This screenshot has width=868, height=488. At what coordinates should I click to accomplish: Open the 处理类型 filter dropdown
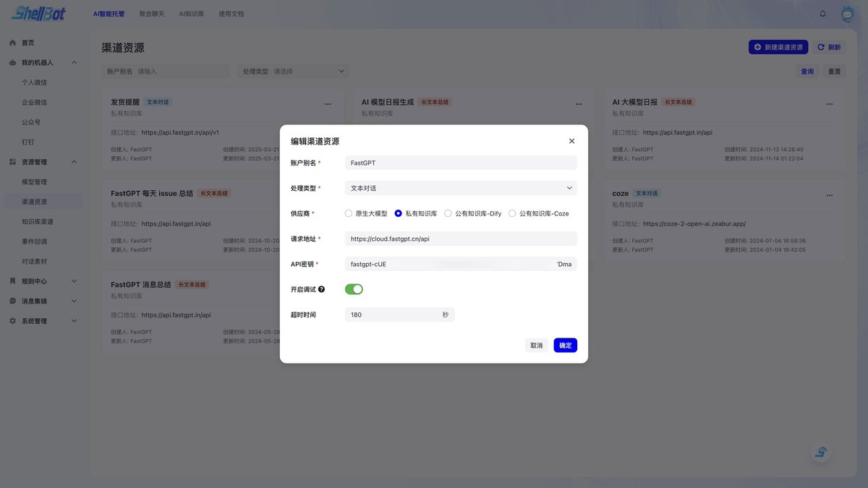point(293,72)
